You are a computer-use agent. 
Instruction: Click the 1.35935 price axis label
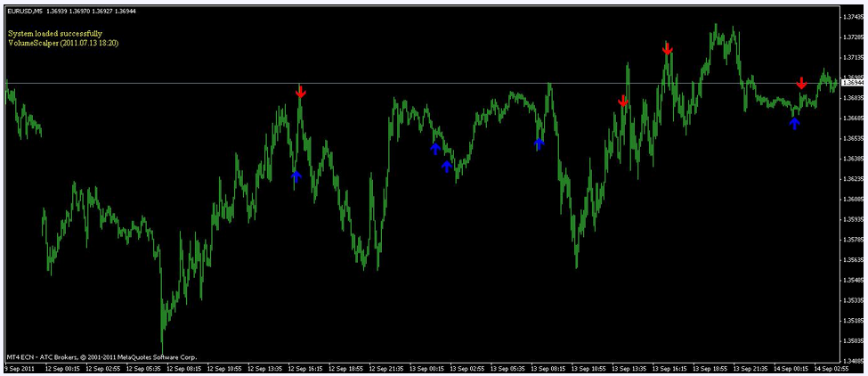click(853, 219)
